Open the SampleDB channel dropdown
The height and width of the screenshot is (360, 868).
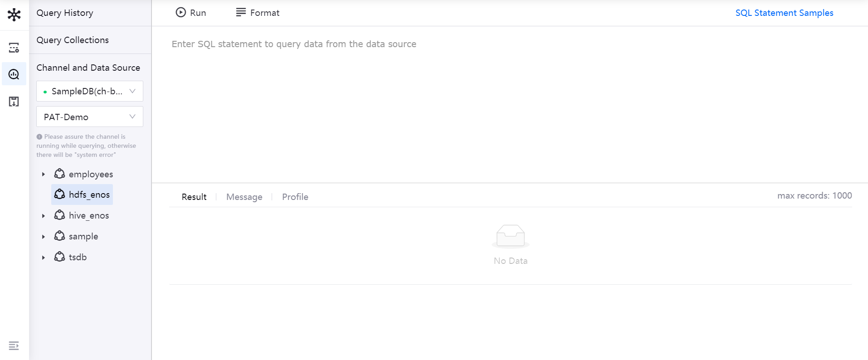[90, 91]
